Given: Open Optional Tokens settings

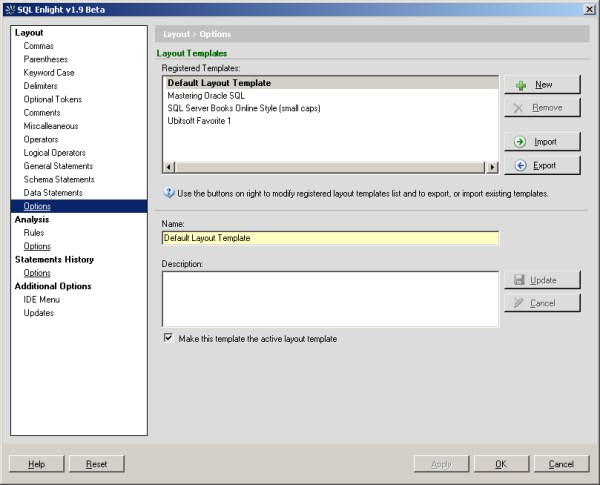Looking at the screenshot, I should pos(53,99).
